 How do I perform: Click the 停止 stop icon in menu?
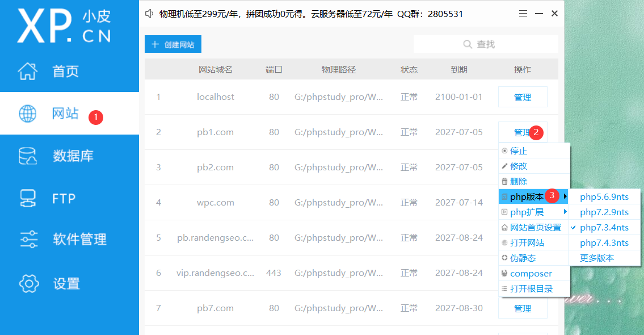point(504,151)
